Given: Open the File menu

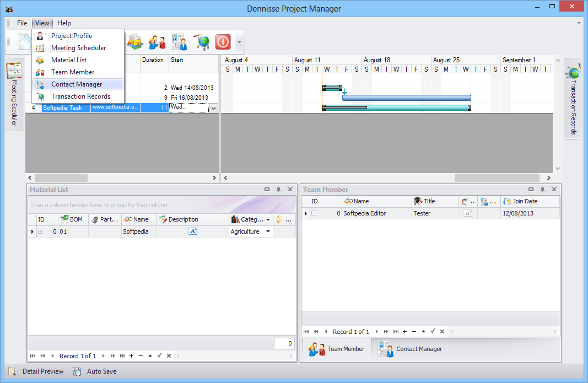Looking at the screenshot, I should click(x=22, y=23).
